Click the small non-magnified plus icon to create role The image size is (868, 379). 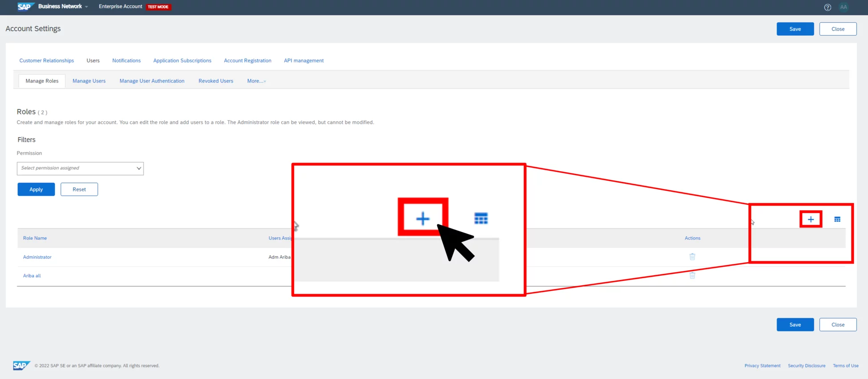click(x=810, y=219)
